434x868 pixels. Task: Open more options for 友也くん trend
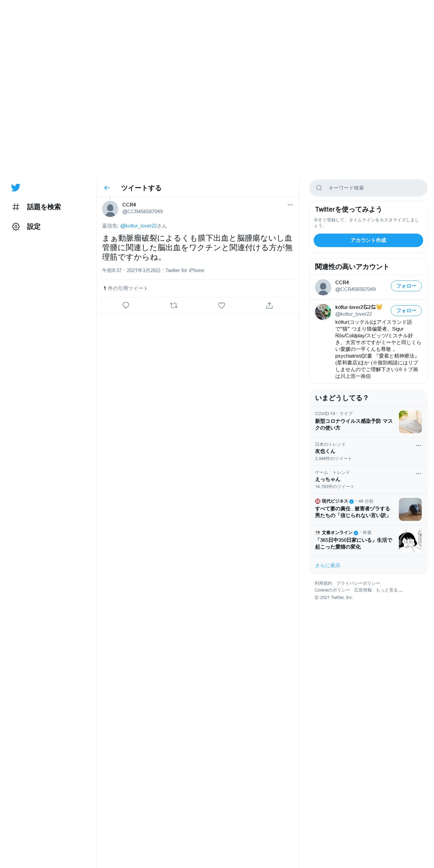418,445
